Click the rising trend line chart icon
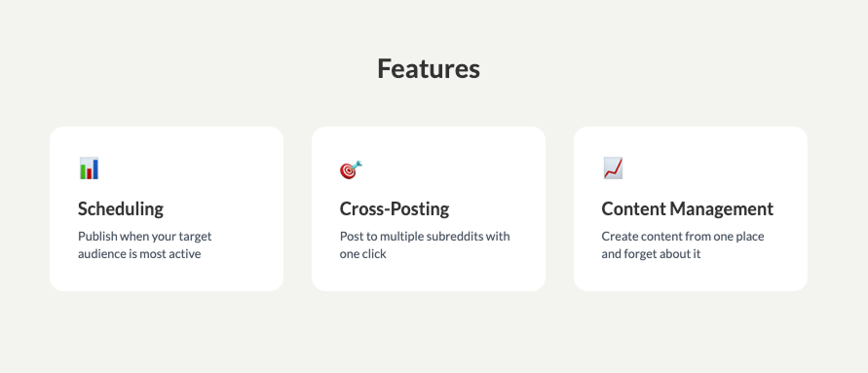The width and height of the screenshot is (868, 373). [613, 168]
